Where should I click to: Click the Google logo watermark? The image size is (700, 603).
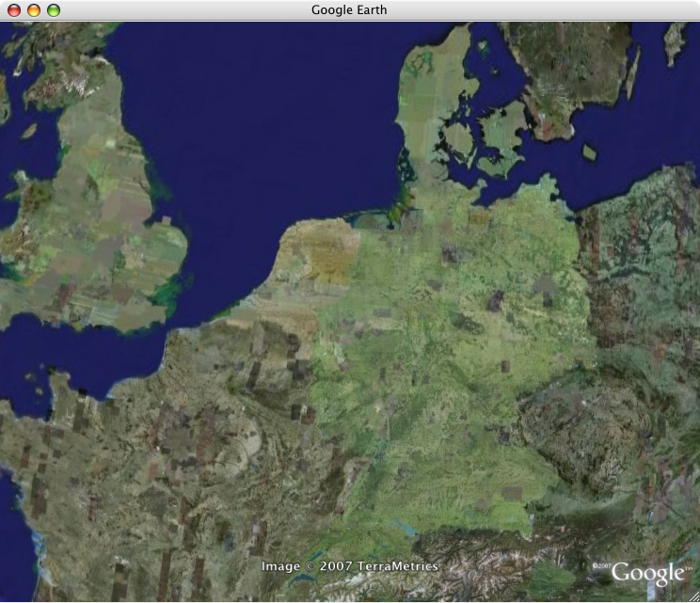[647, 572]
